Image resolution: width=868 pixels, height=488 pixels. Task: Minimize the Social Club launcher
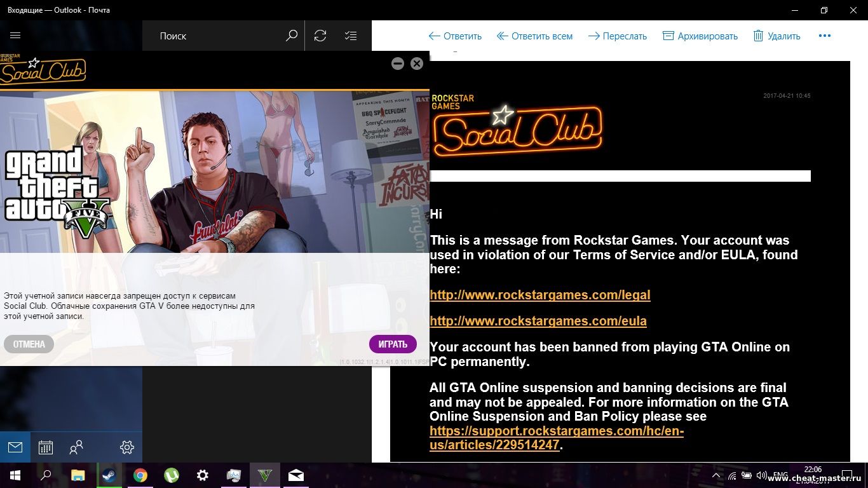[x=398, y=64]
